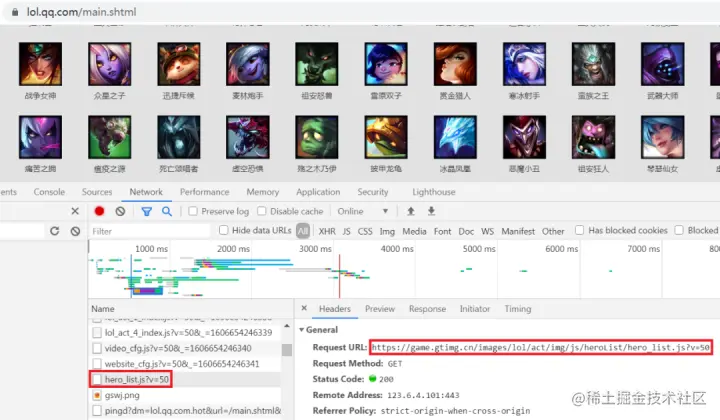The width and height of the screenshot is (720, 420).
Task: Filter requests by JS
Action: (x=347, y=231)
